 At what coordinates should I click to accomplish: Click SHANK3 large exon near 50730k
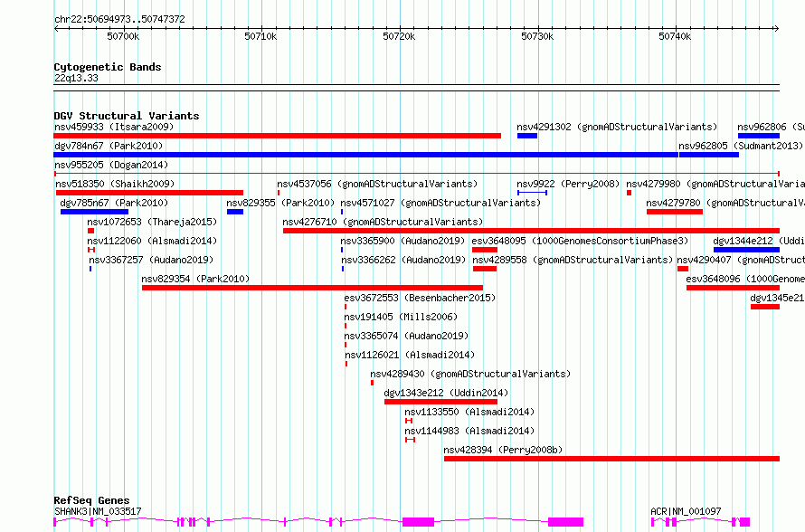click(x=565, y=522)
